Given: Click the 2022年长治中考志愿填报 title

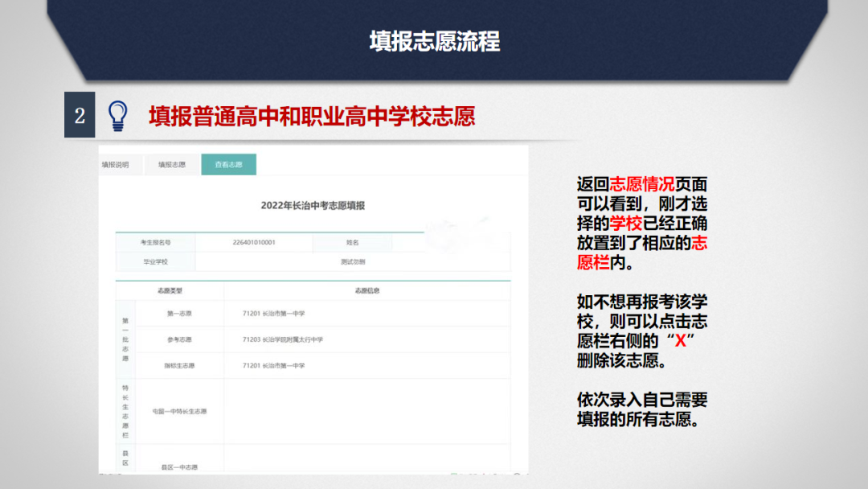Looking at the screenshot, I should [313, 205].
